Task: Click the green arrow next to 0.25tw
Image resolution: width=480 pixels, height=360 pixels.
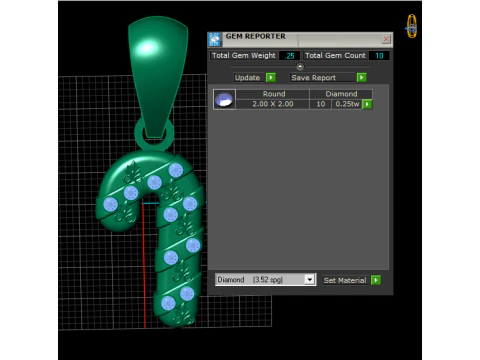Action: pos(367,104)
